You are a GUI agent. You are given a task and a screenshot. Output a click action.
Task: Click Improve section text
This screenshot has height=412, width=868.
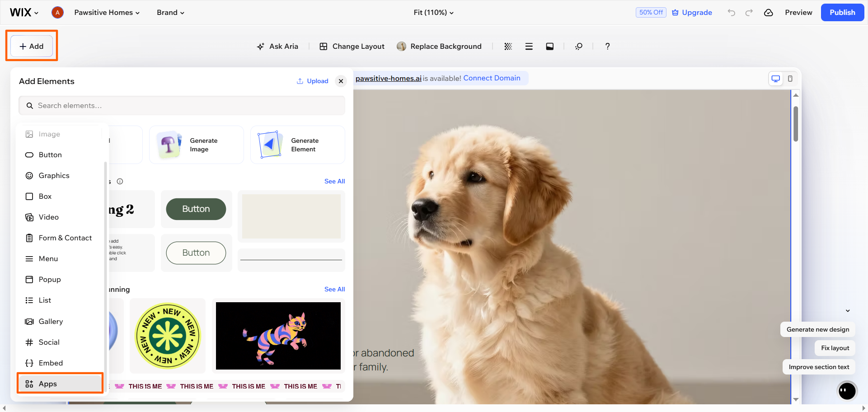819,367
